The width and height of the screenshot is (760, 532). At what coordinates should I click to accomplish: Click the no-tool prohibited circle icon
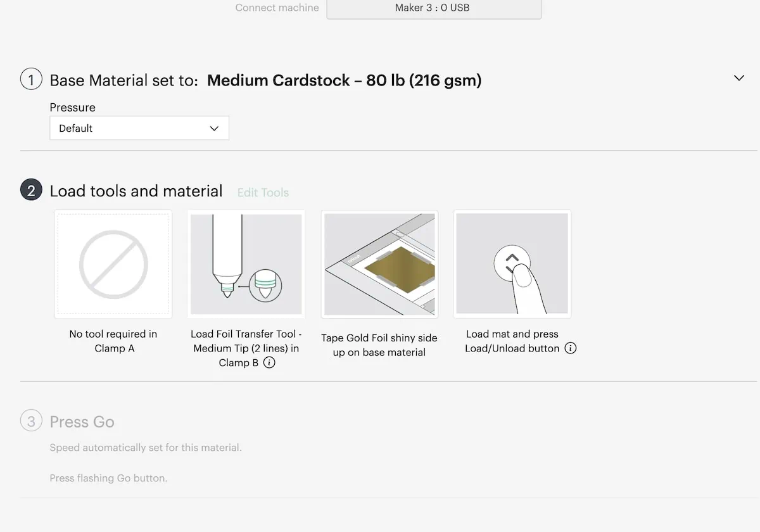(x=113, y=264)
